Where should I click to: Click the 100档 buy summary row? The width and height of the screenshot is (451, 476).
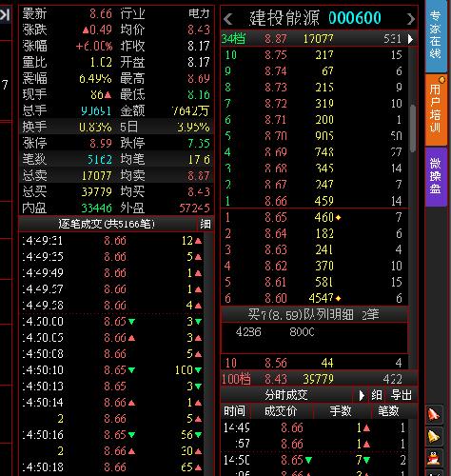point(319,379)
